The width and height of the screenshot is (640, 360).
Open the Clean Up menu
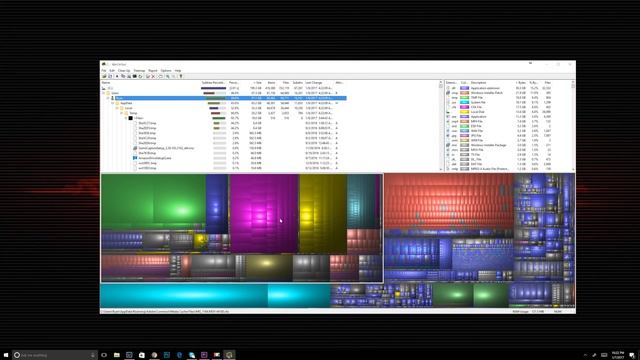tap(124, 71)
